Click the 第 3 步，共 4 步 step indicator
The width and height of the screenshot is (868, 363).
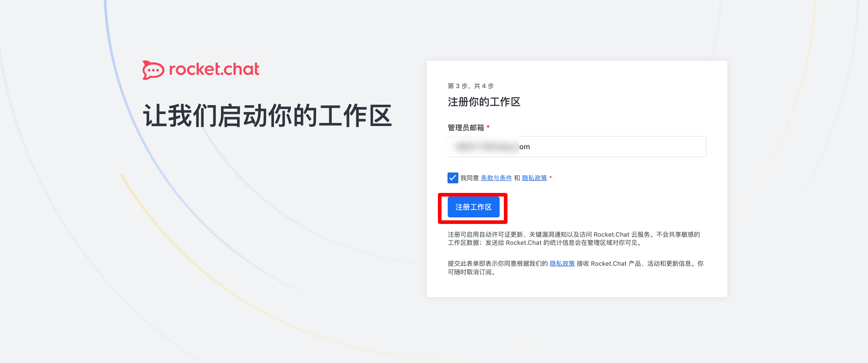(x=470, y=86)
